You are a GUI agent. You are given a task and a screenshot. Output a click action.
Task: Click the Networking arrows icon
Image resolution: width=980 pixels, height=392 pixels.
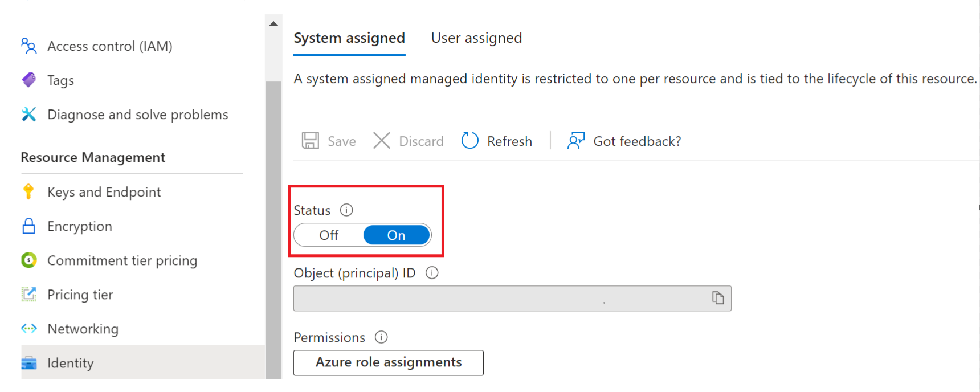coord(28,329)
